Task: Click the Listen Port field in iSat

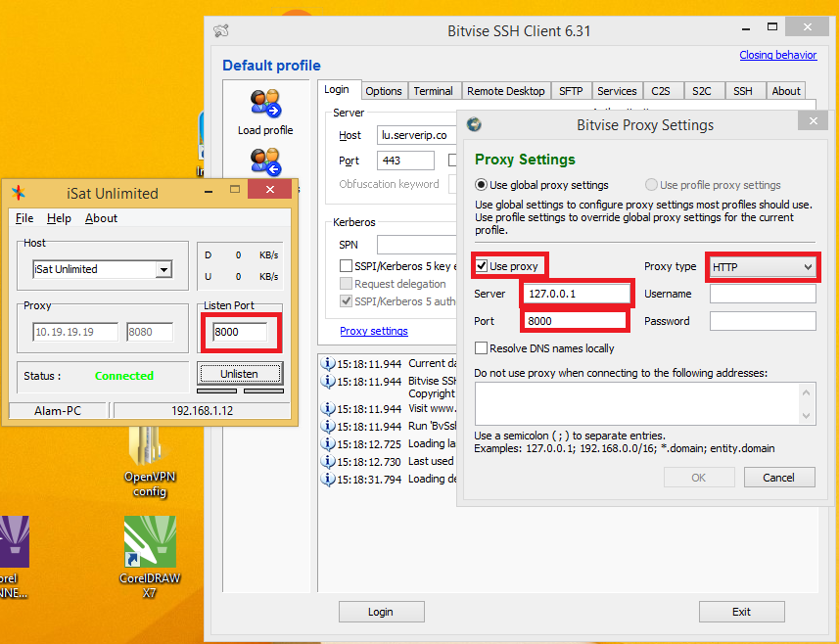Action: 240,332
